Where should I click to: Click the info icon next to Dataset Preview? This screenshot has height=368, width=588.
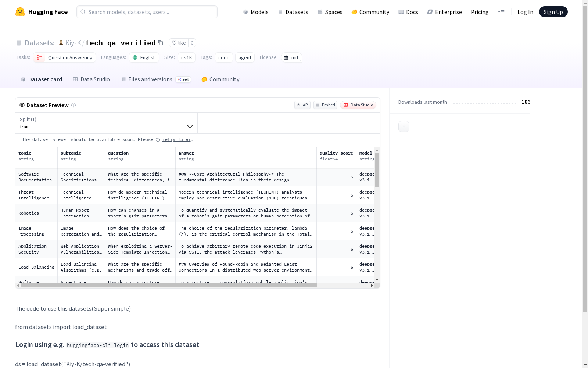(x=73, y=105)
